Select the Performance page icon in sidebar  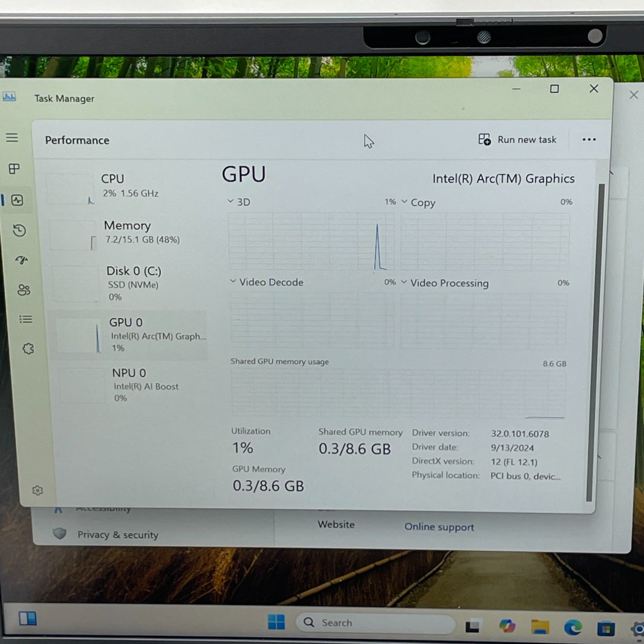[x=17, y=200]
